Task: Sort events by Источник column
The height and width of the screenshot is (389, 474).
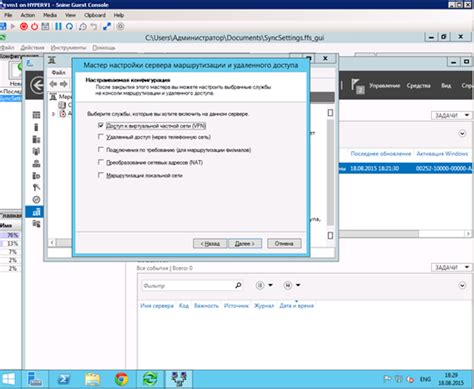Action: point(236,306)
